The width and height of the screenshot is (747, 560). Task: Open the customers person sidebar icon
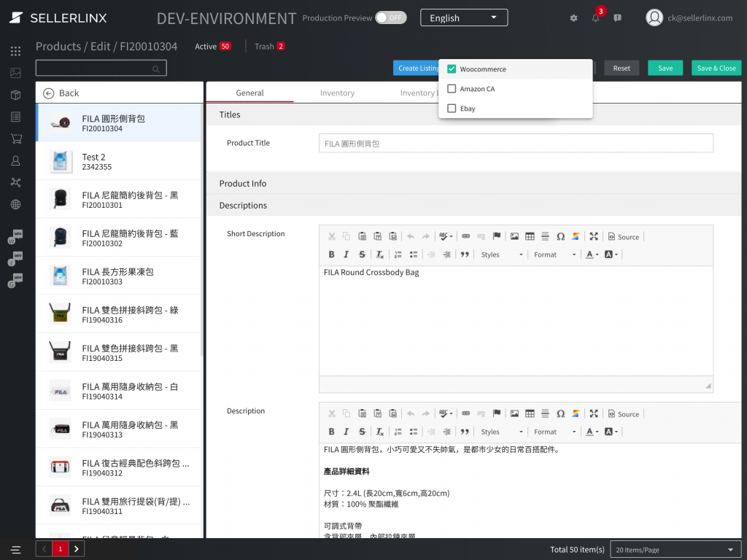point(16,160)
